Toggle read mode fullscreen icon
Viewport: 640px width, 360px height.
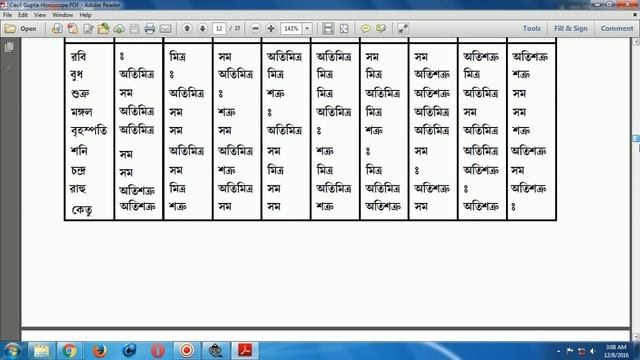[403, 29]
